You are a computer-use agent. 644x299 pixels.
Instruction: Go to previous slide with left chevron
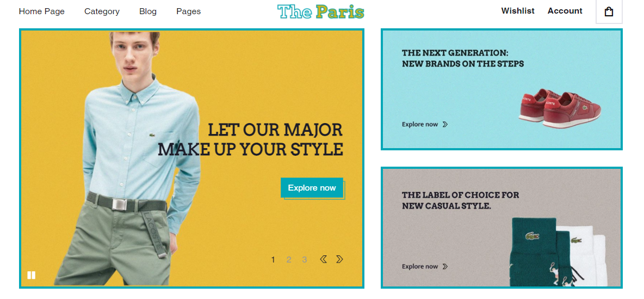click(323, 259)
